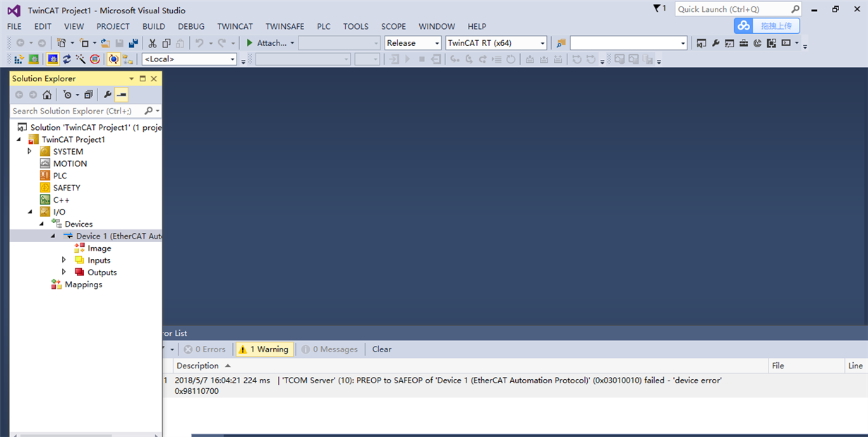Select the Image tree item
Viewport: 868px width, 437px height.
pos(99,249)
